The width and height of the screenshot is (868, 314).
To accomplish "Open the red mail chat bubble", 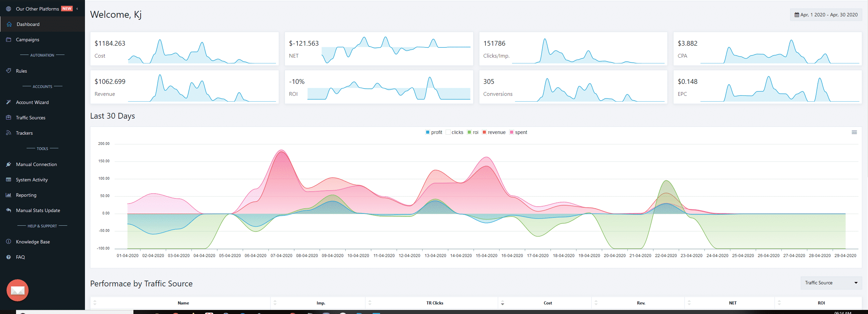I will point(17,290).
